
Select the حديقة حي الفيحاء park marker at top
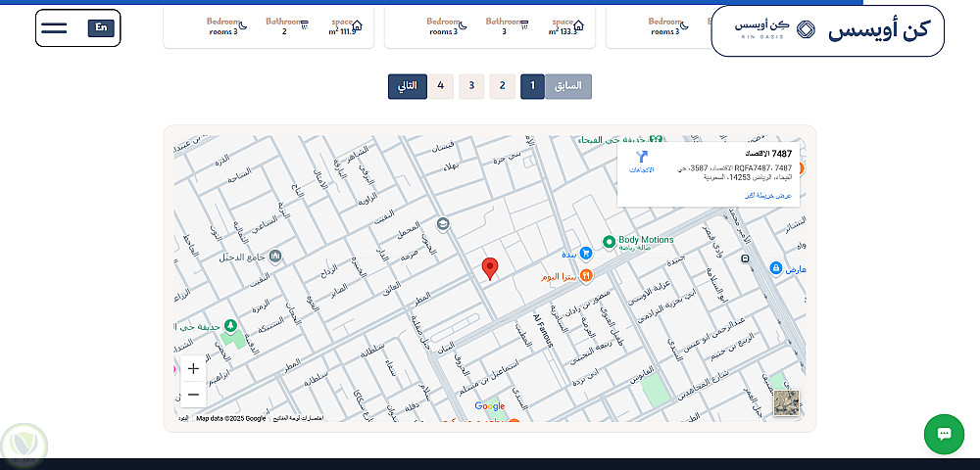(655, 139)
